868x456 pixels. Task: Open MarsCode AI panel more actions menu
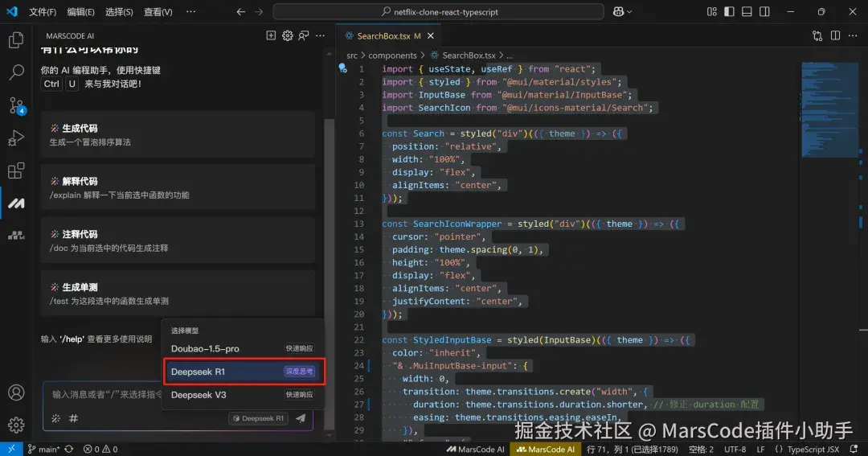[x=320, y=35]
